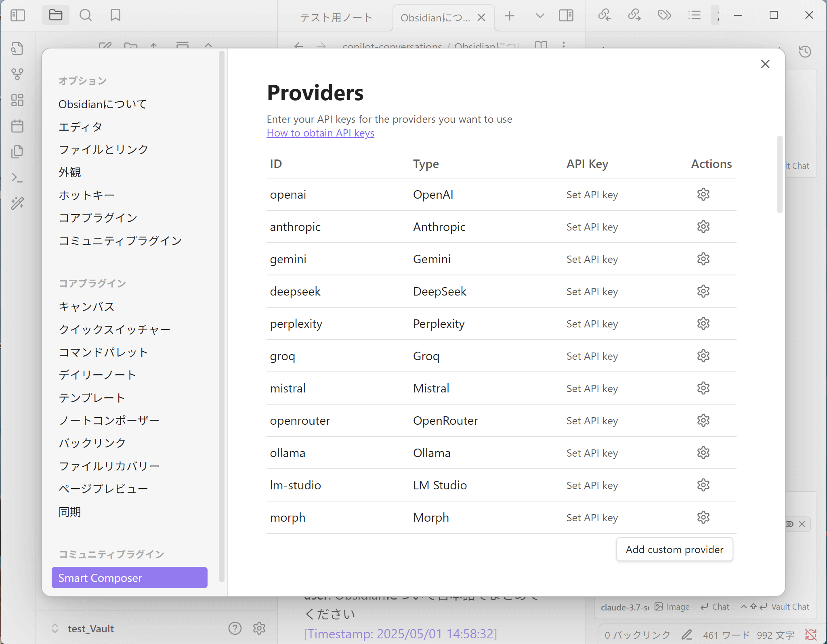
Task: Open settings gear for ollama provider
Action: coord(703,453)
